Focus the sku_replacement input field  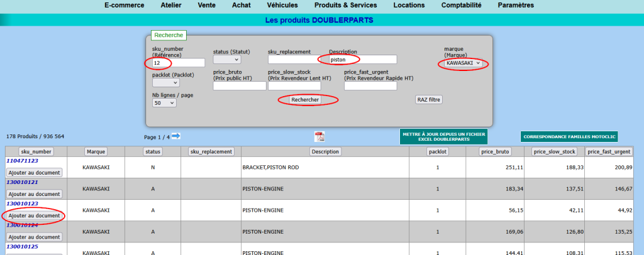click(294, 60)
